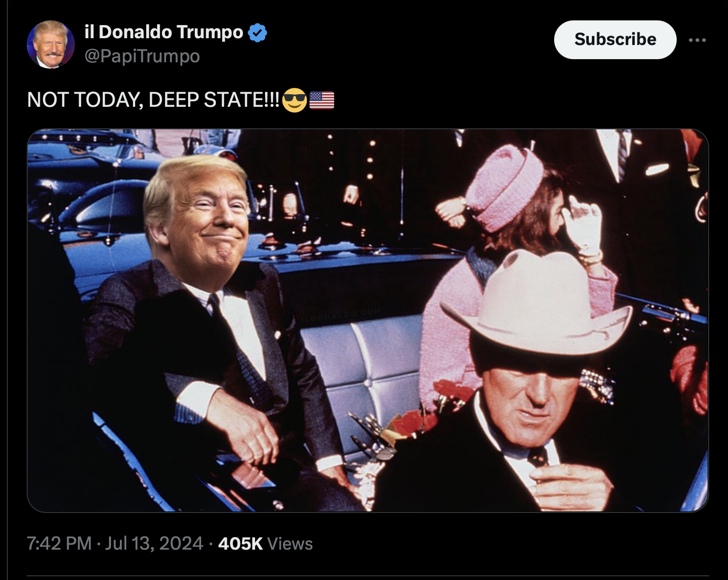This screenshot has width=728, height=580.
Task: Click the white gloved hand in photo
Action: click(583, 225)
